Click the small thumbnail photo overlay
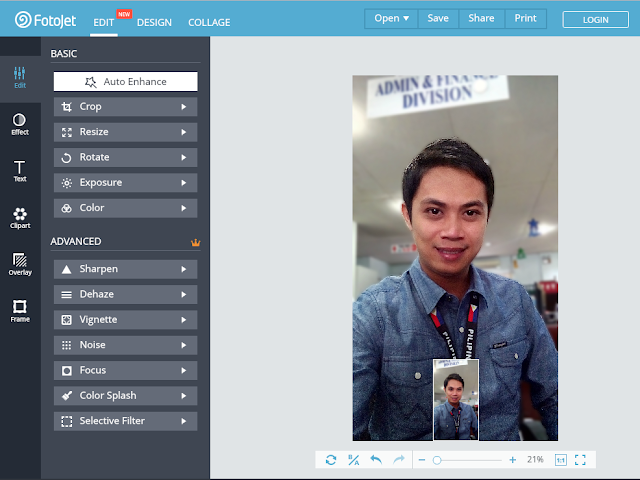This screenshot has height=480, width=640. [456, 400]
